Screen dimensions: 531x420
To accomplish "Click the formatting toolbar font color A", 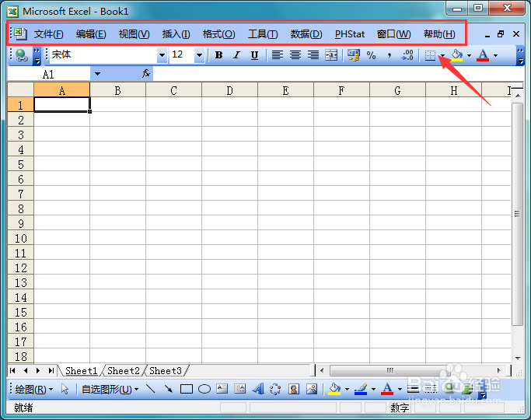I will point(483,55).
